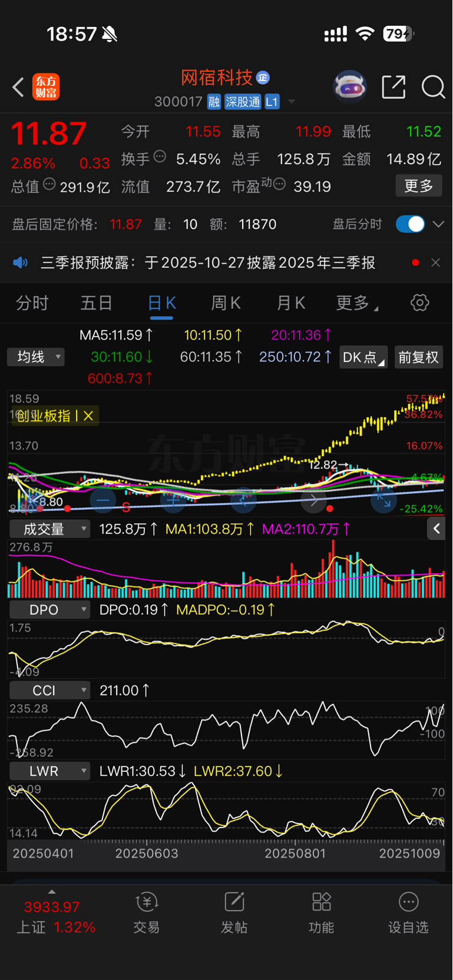This screenshot has width=453, height=980.
Task: Switch to the 五日 tab
Action: point(97,303)
